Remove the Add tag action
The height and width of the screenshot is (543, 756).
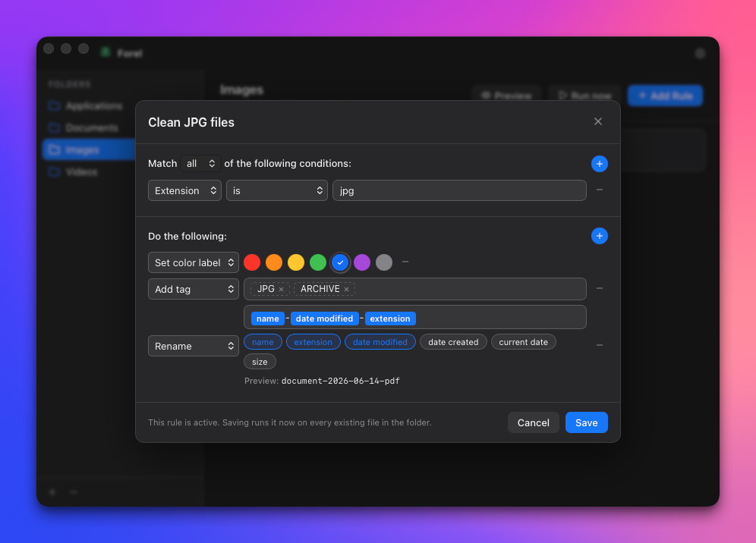600,288
